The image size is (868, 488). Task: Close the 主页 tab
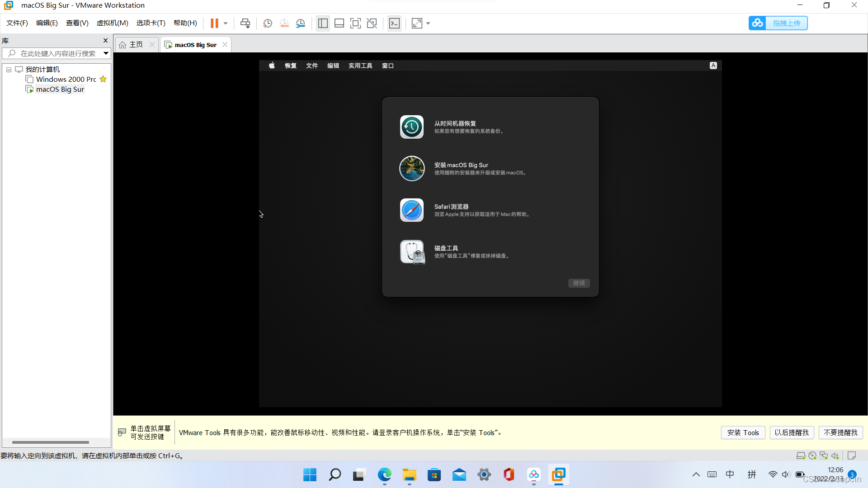point(152,44)
